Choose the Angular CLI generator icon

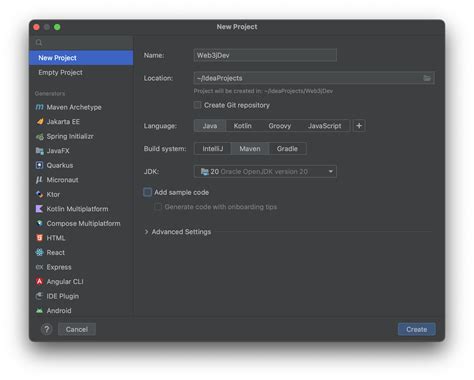39,281
